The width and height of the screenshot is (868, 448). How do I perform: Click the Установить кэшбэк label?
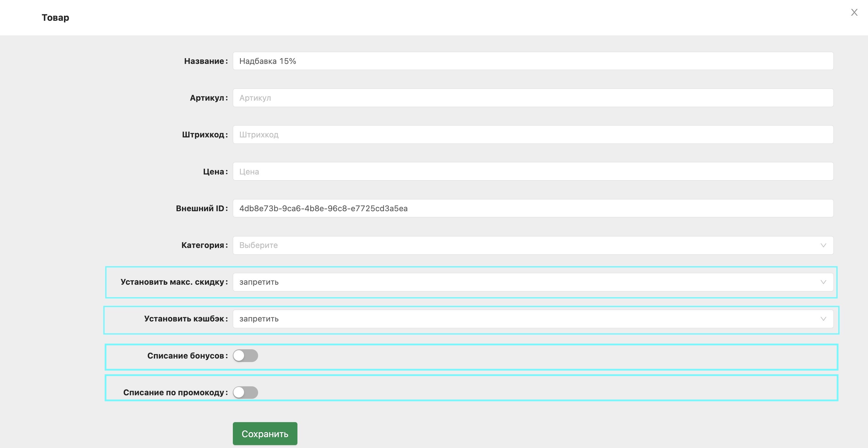click(186, 319)
